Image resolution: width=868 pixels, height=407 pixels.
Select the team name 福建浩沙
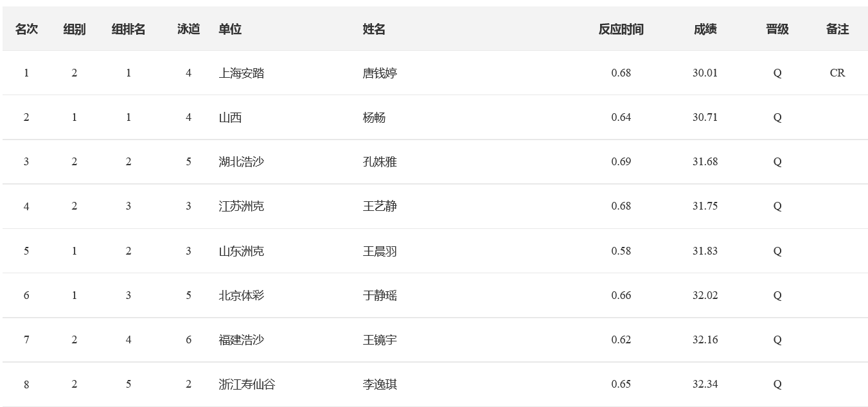click(x=242, y=340)
